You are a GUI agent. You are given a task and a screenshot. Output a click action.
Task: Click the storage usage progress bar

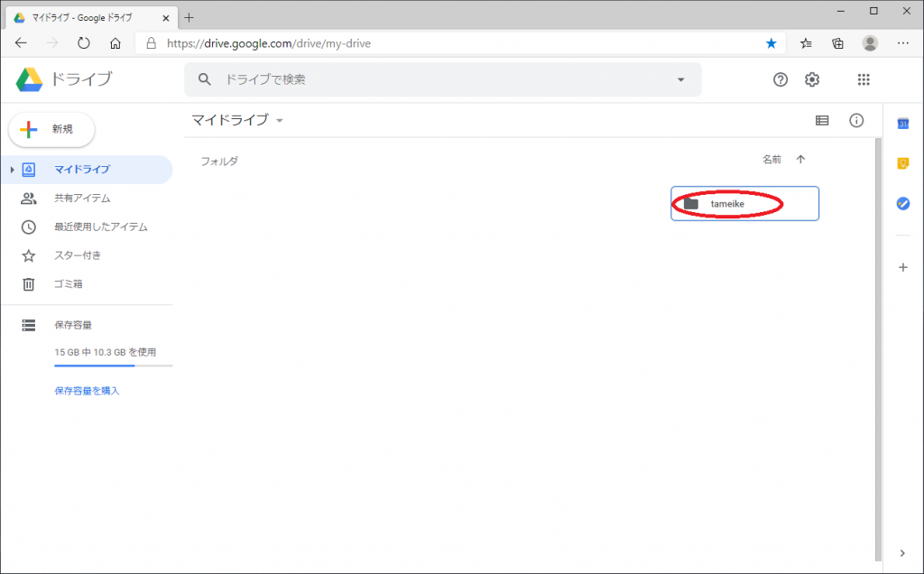(113, 366)
